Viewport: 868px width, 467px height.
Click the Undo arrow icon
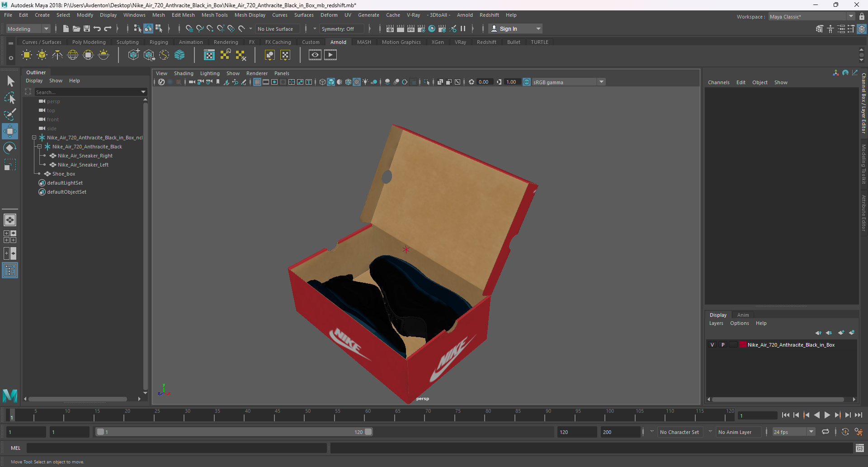click(x=97, y=29)
